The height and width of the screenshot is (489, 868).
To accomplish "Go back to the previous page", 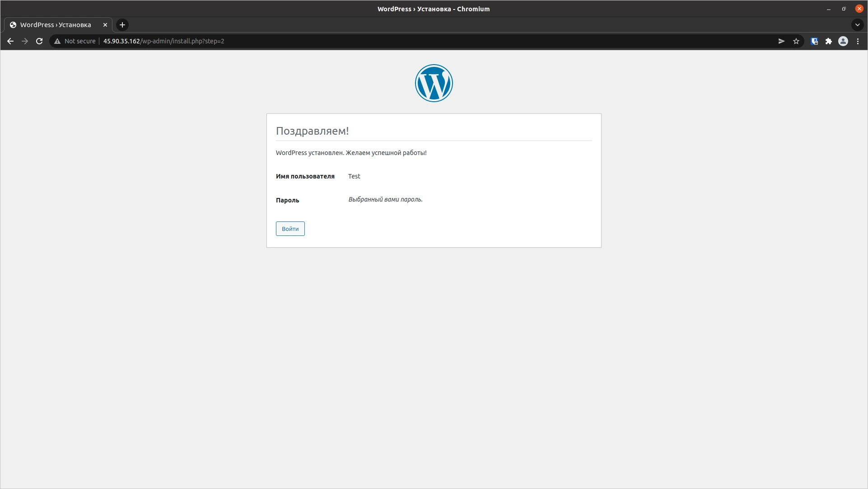I will (10, 41).
